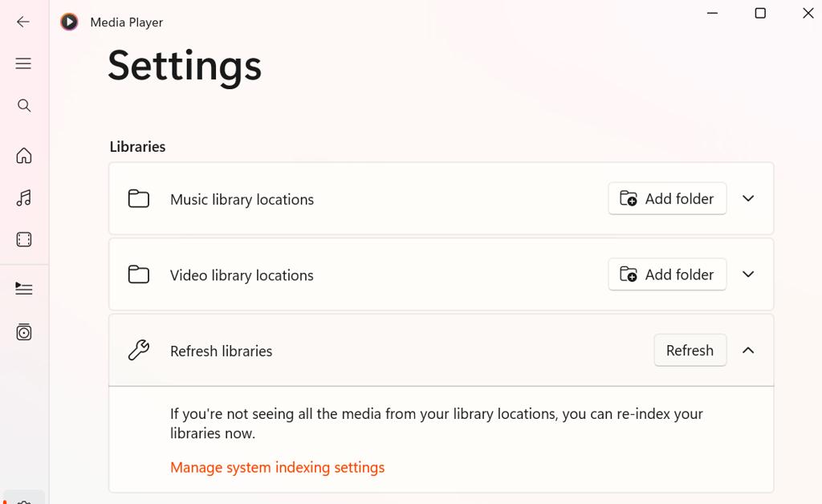The image size is (822, 504).
Task: Go to Home in the sidebar
Action: click(x=24, y=156)
